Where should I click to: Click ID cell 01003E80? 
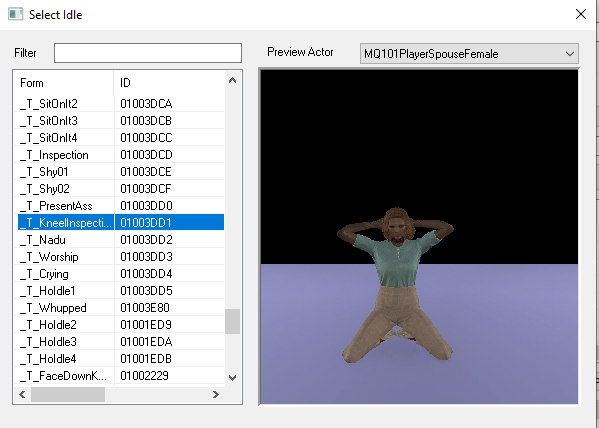pyautogui.click(x=145, y=308)
